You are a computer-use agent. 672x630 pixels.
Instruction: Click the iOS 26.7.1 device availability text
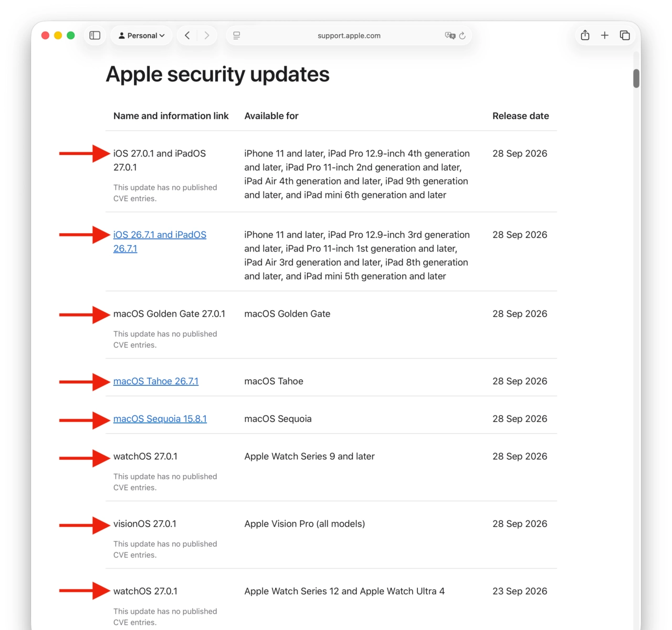coord(357,256)
